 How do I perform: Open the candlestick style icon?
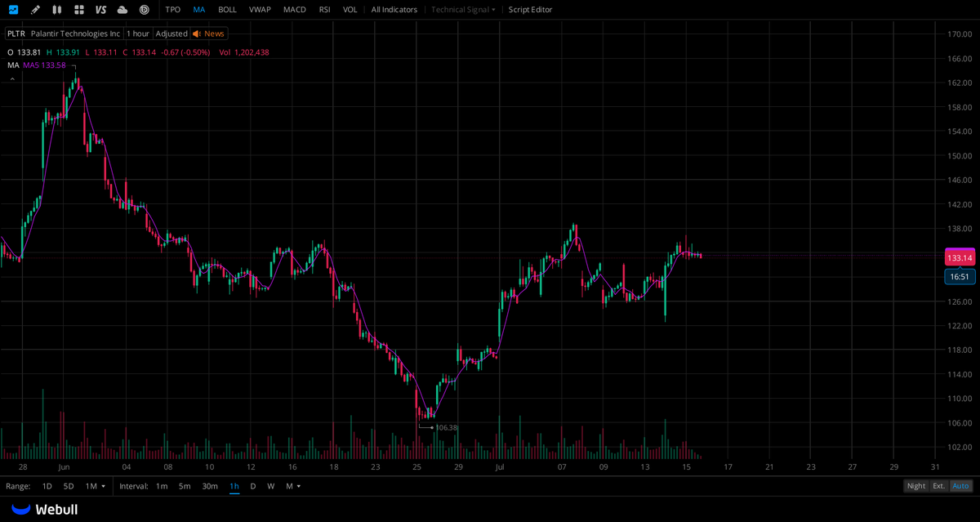[x=56, y=10]
